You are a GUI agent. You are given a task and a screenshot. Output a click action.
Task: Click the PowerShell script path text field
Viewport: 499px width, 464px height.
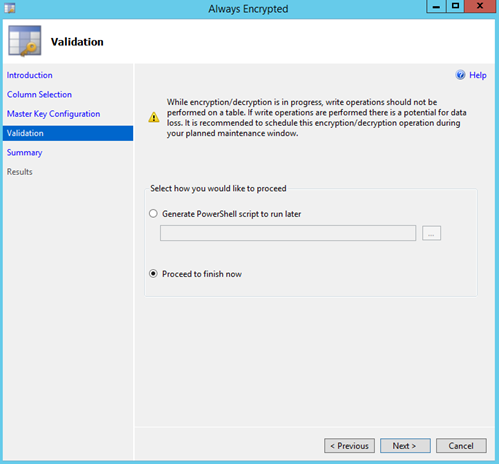click(288, 233)
